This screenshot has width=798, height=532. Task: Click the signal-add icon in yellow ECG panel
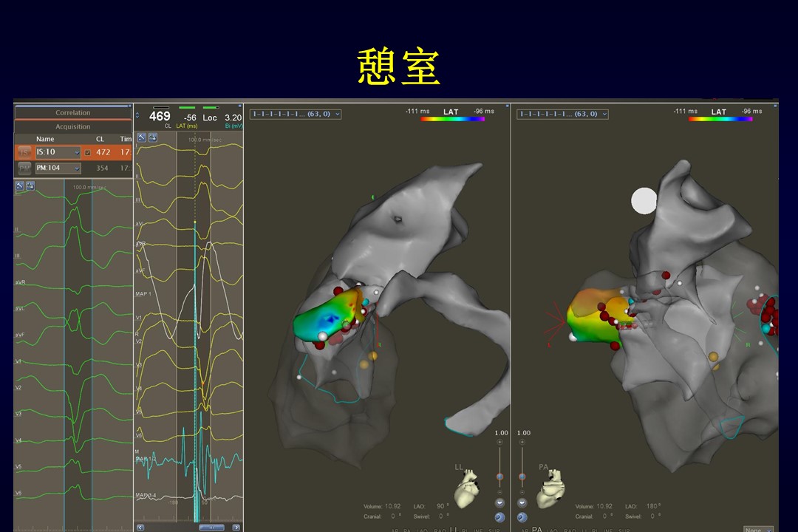coord(152,137)
